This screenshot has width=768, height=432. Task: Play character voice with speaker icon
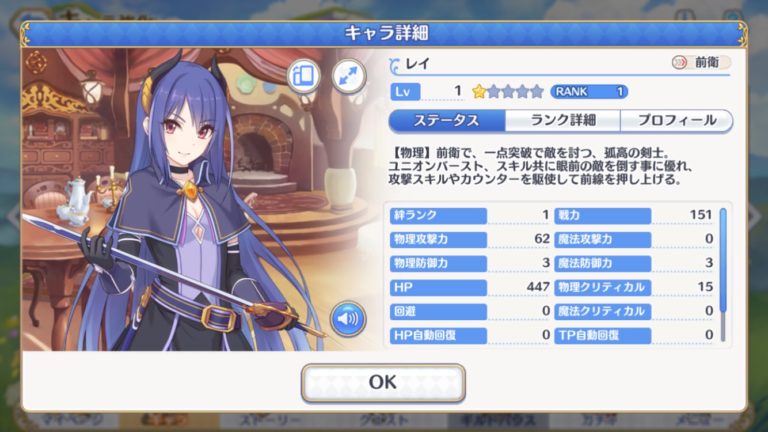[x=348, y=319]
